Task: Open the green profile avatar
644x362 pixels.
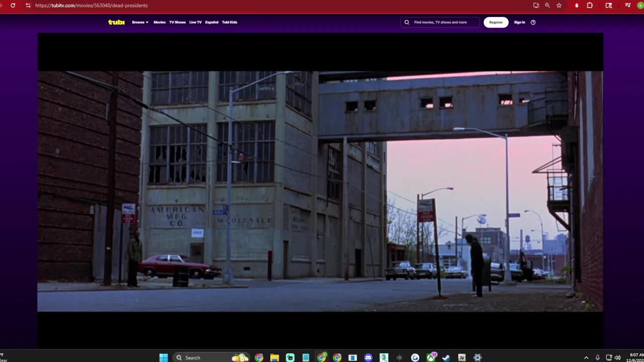Action: 641,5
